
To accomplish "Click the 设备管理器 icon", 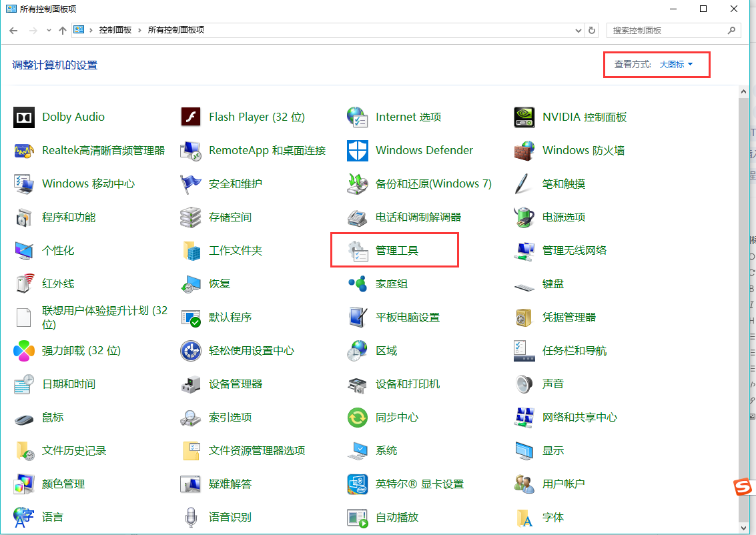I will tap(191, 384).
